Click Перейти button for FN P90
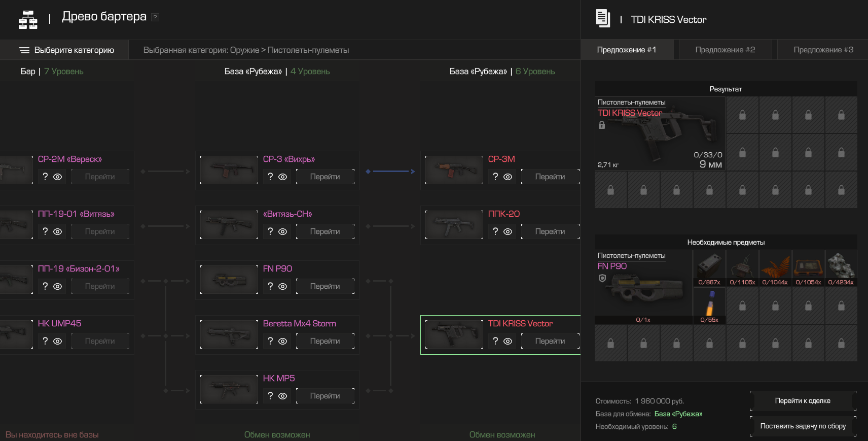868x441 pixels. (325, 286)
